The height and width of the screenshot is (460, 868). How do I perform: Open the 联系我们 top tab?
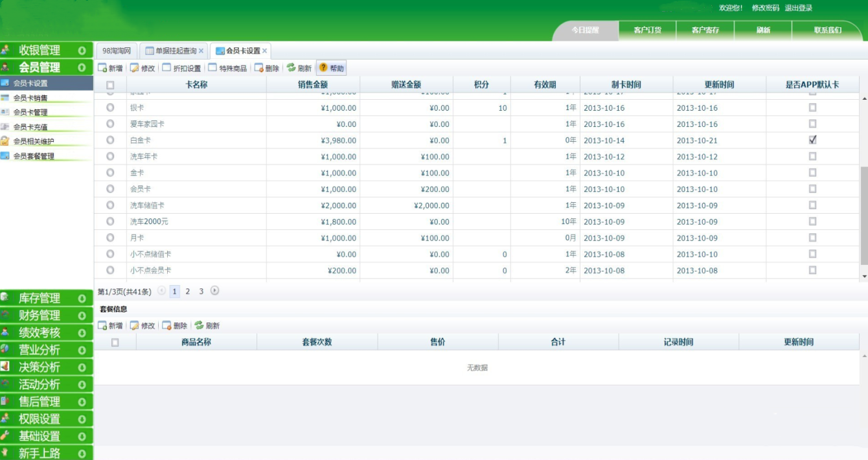[828, 30]
